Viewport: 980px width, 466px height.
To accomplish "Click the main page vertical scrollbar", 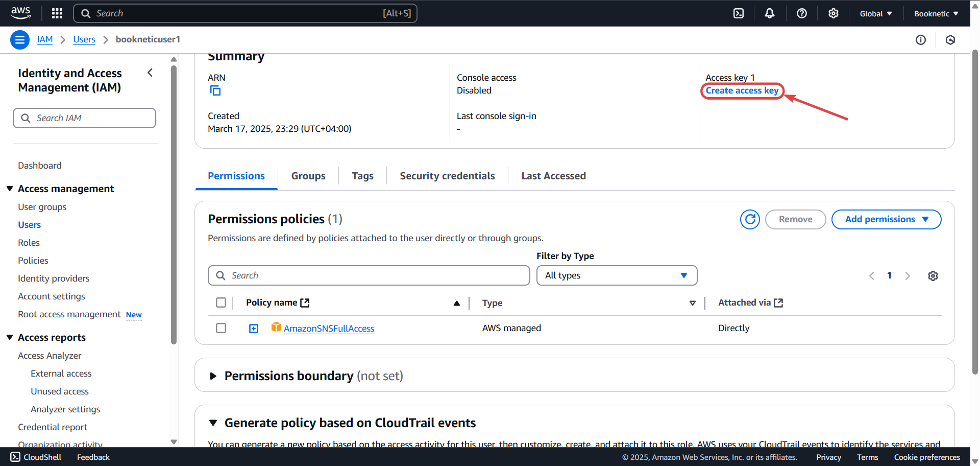I will point(975,212).
